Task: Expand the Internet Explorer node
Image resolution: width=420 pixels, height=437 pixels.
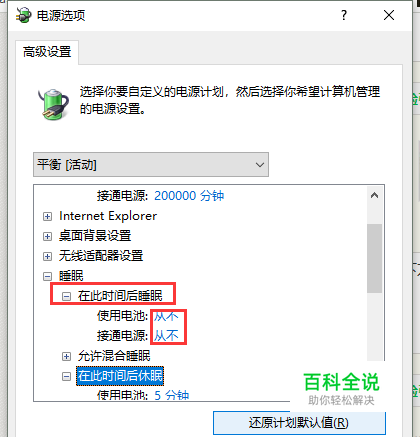Action: coord(47,217)
